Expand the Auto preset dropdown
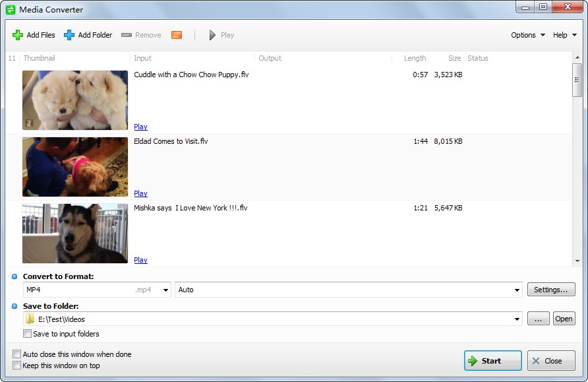The height and width of the screenshot is (382, 588). click(517, 290)
